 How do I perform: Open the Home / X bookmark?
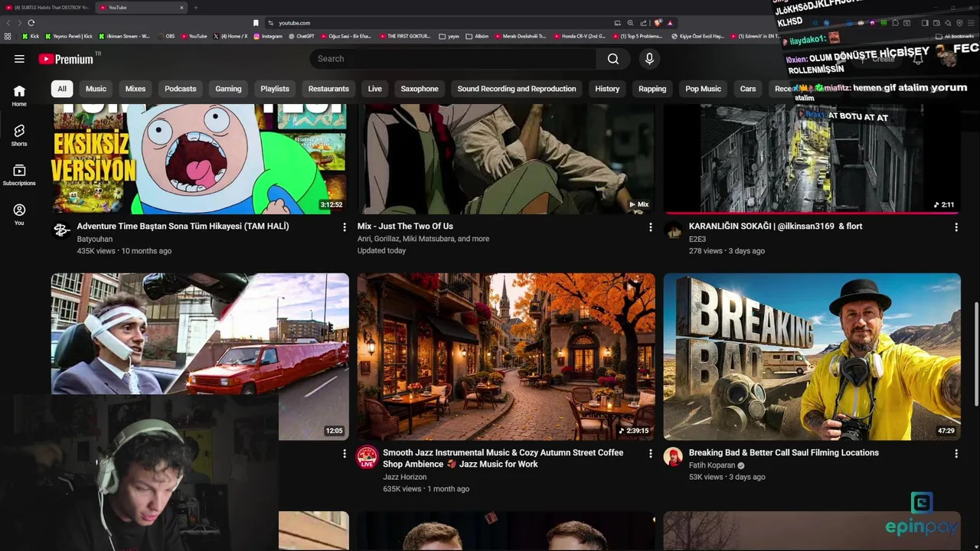(230, 36)
